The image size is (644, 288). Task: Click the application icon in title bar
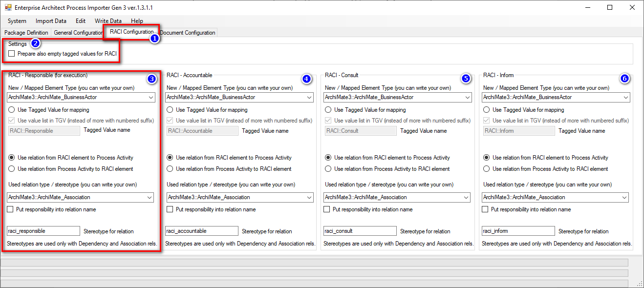[8, 7]
